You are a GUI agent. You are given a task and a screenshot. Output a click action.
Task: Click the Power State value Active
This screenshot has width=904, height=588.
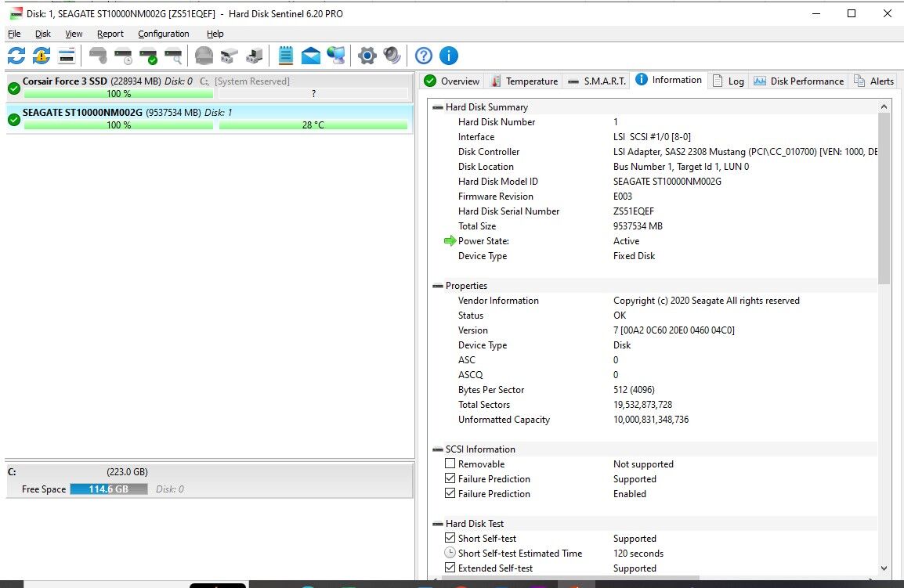626,241
